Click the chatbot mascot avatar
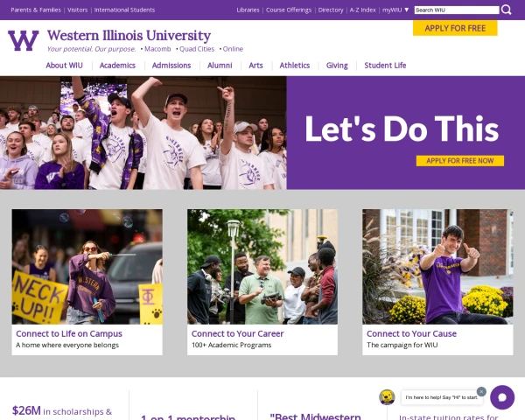Viewport: 525px width, 420px height. pyautogui.click(x=387, y=397)
